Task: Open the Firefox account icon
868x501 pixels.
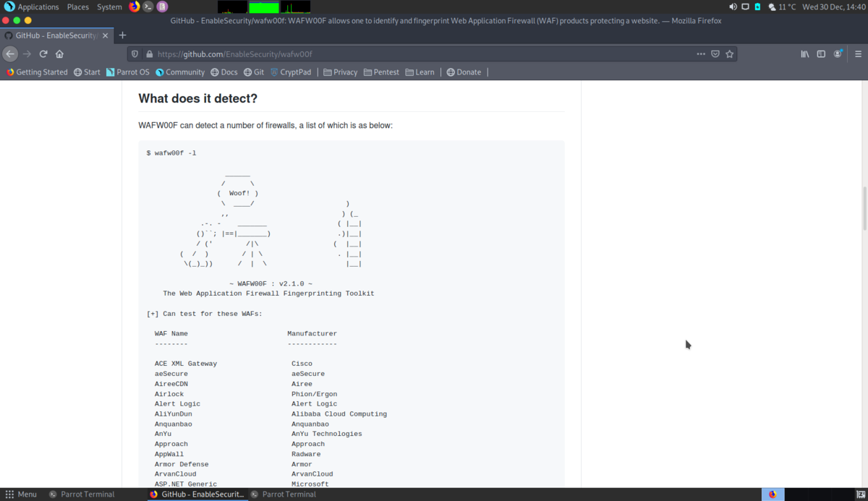Action: coord(838,53)
